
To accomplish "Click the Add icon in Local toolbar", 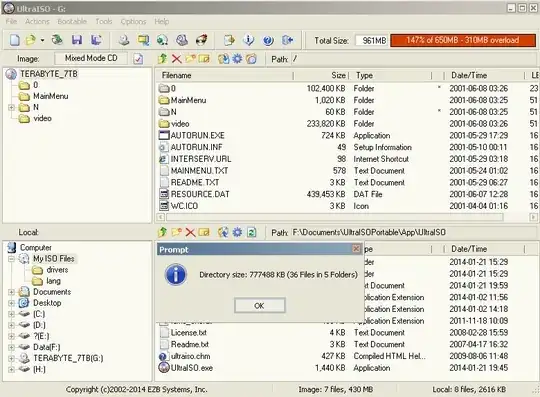I will tap(224, 232).
